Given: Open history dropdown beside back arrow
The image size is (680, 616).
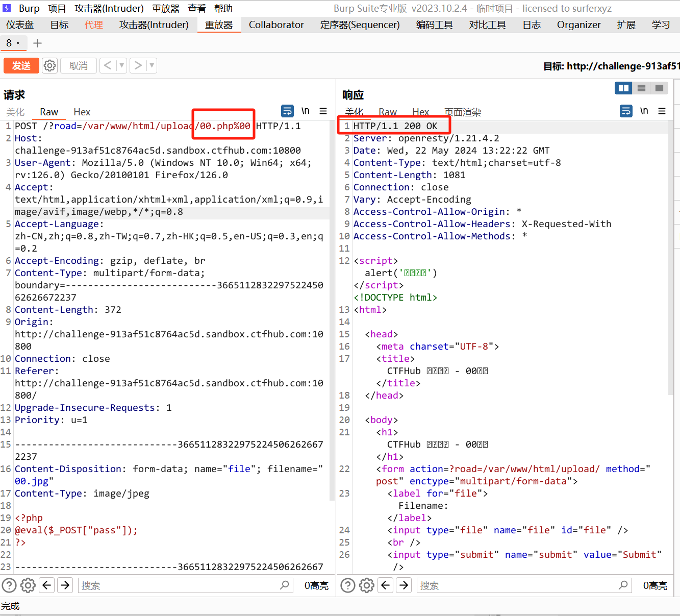Looking at the screenshot, I should coord(121,66).
